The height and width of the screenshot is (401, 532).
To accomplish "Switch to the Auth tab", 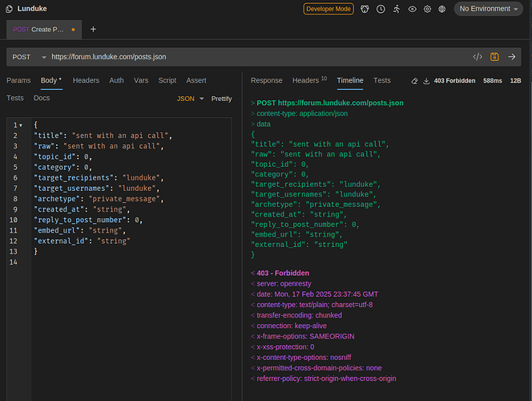I will (116, 80).
